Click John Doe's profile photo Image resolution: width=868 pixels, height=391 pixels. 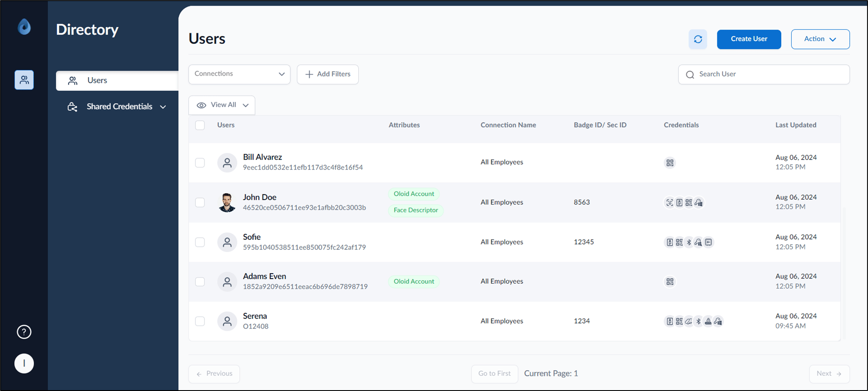pyautogui.click(x=227, y=203)
